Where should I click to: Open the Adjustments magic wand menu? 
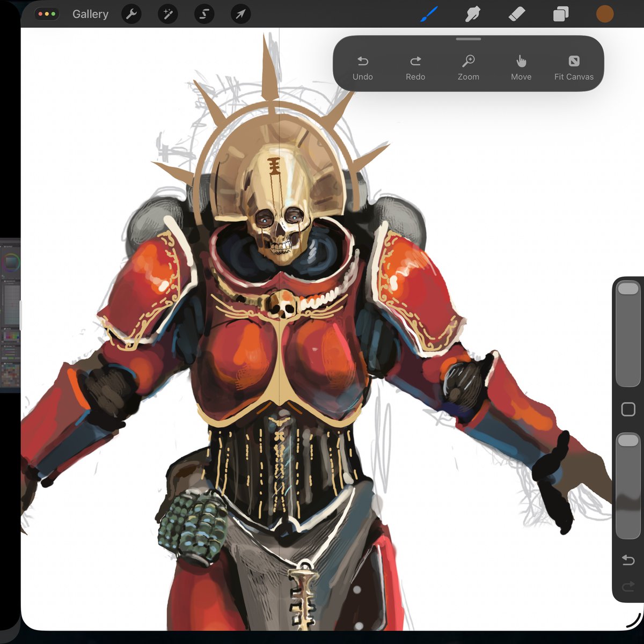[168, 14]
